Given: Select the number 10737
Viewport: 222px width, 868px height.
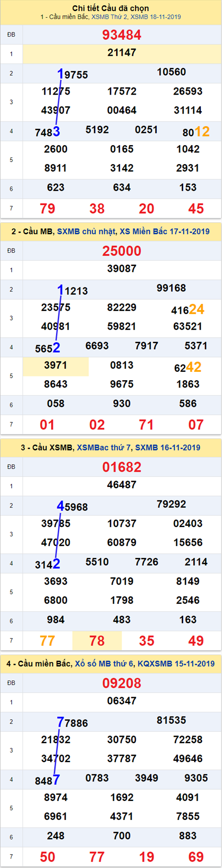Looking at the screenshot, I should 122,524.
